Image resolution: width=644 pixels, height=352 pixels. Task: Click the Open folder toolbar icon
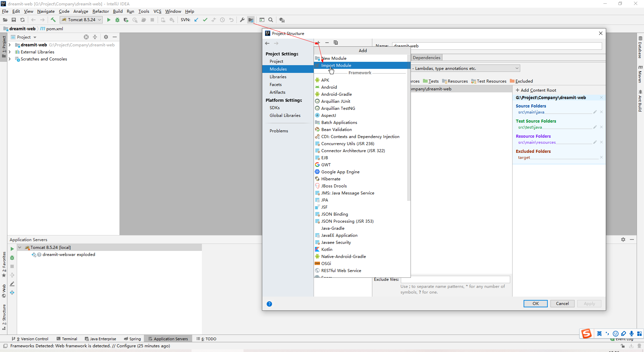[x=5, y=20]
